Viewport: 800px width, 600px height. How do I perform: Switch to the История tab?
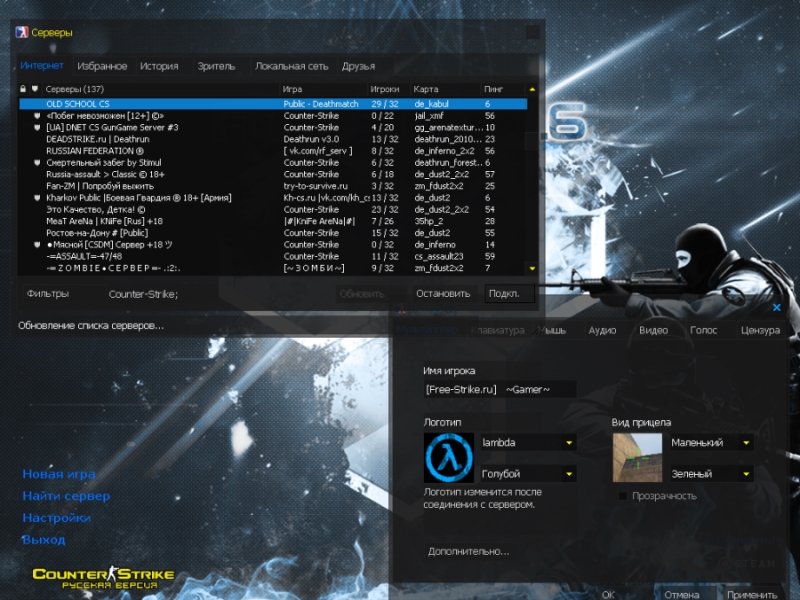pyautogui.click(x=159, y=66)
